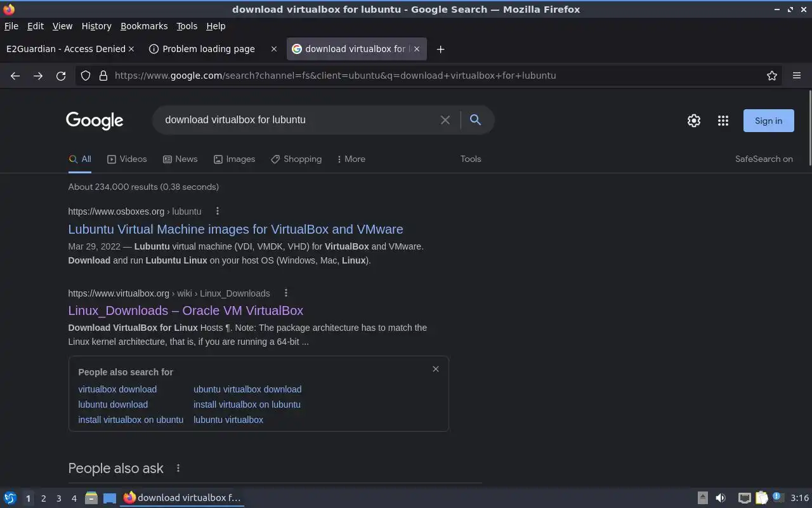Select the Videos search filter
812x508 pixels.
[127, 159]
